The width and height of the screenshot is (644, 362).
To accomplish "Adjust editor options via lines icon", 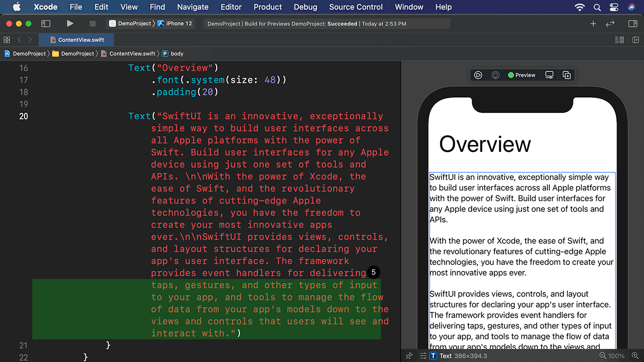I will [619, 40].
